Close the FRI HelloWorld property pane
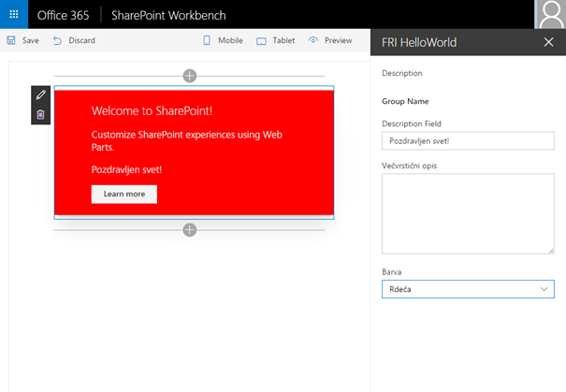Viewport: 566px width, 392px height. point(548,42)
